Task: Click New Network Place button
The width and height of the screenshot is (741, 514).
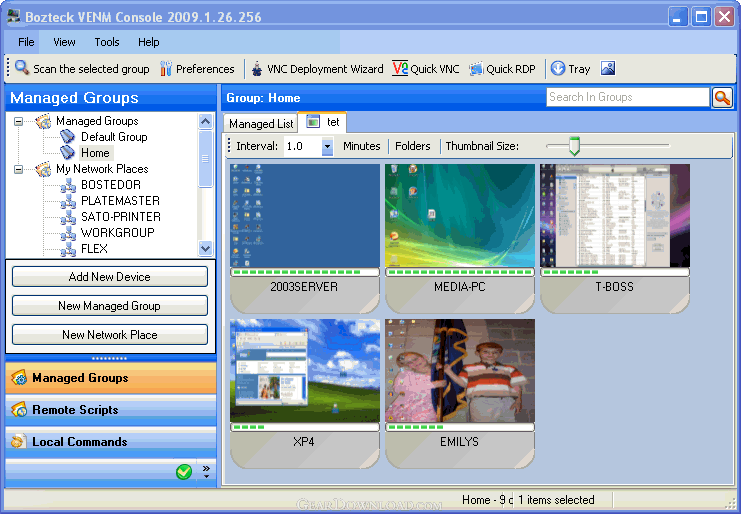Action: click(110, 334)
